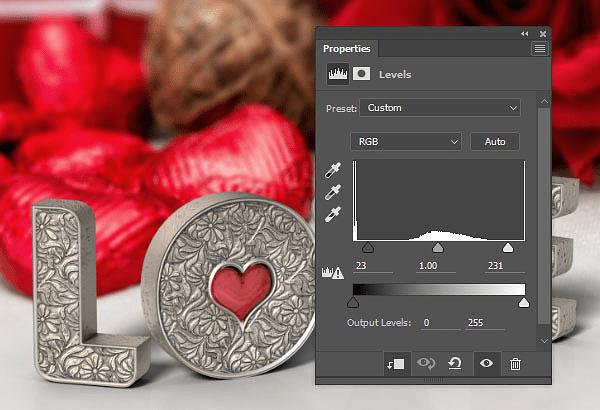Pick the gray point eyedropper
The width and height of the screenshot is (600, 410).
pos(333,192)
